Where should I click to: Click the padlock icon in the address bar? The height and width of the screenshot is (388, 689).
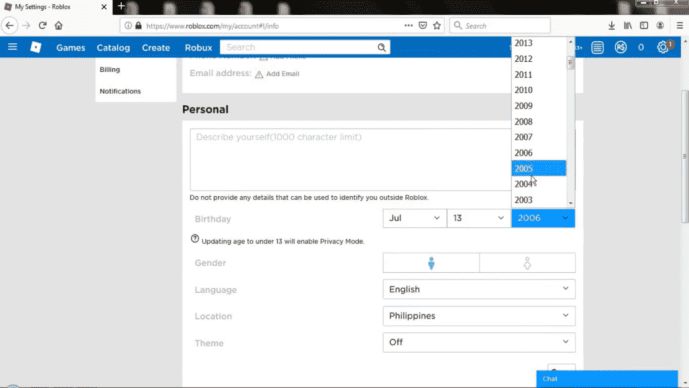[138, 25]
